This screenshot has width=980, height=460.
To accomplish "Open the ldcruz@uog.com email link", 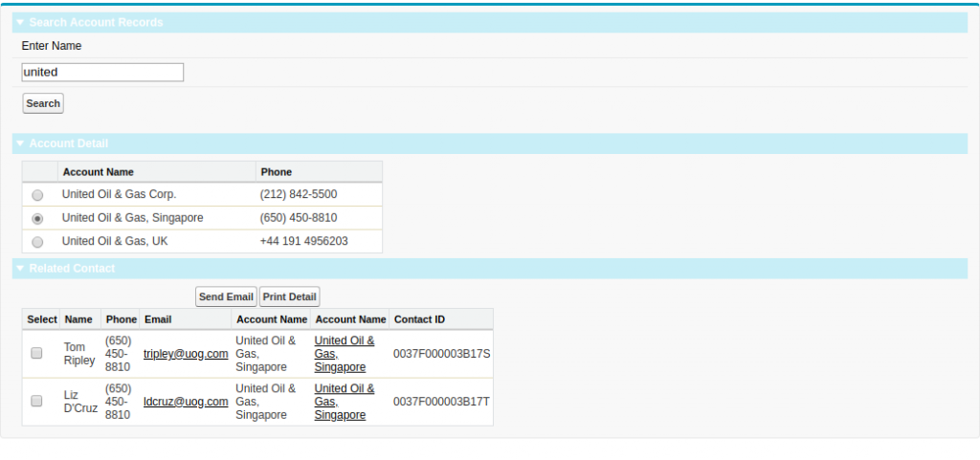I will point(186,402).
